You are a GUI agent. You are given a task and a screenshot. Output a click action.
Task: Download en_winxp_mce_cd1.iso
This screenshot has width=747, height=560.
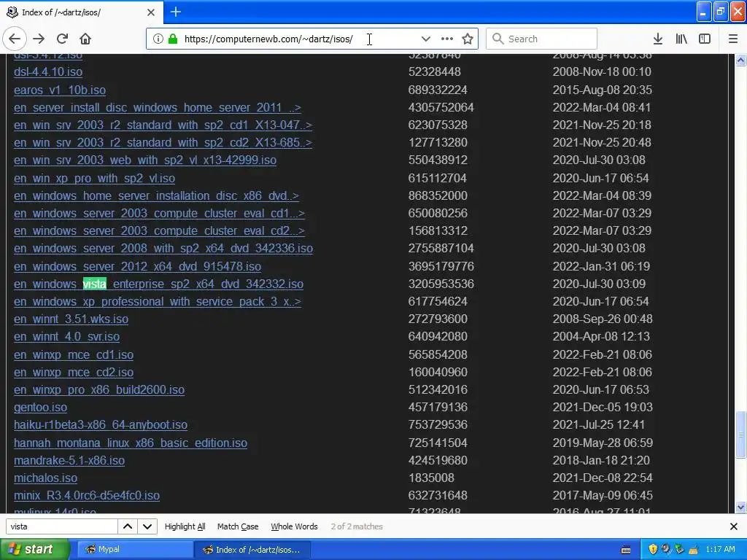(x=74, y=355)
